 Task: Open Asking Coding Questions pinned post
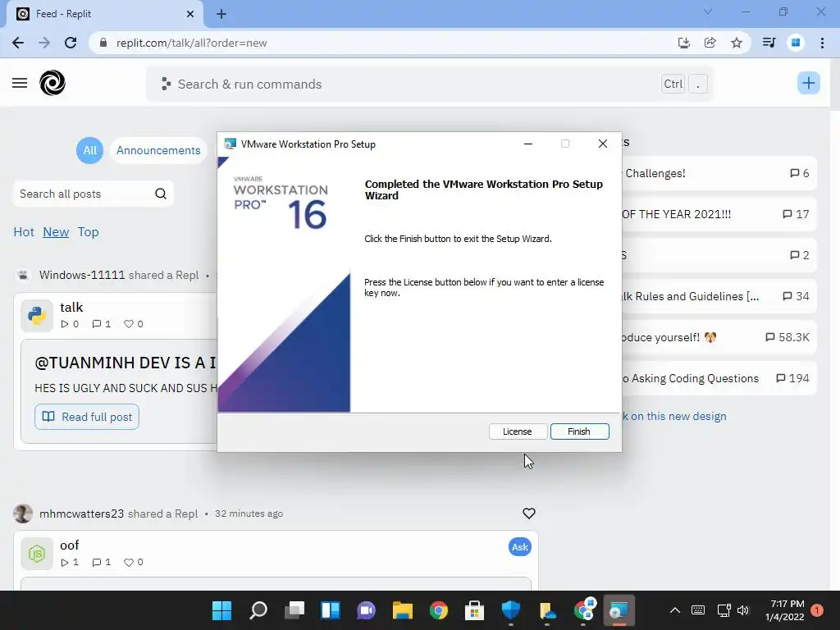coord(719,378)
